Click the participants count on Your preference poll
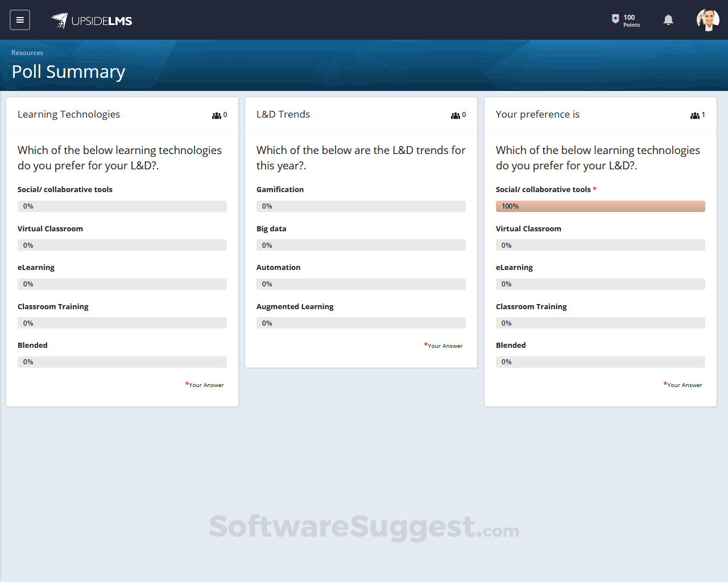Image resolution: width=728 pixels, height=582 pixels. click(704, 115)
